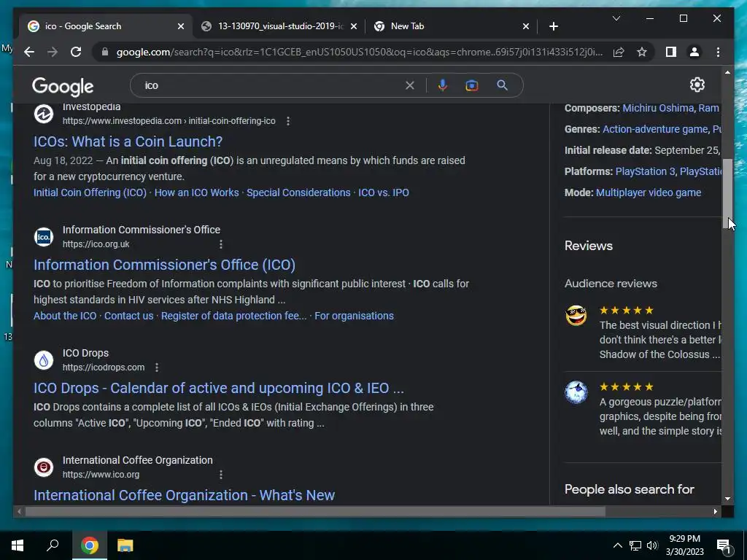Open the tab search dropdown chevron

click(616, 18)
